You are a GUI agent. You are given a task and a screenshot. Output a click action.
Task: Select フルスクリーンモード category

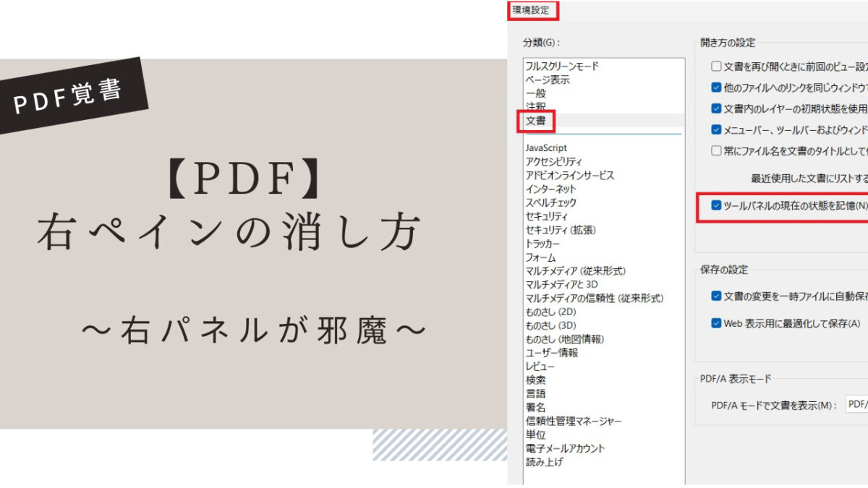(x=562, y=67)
